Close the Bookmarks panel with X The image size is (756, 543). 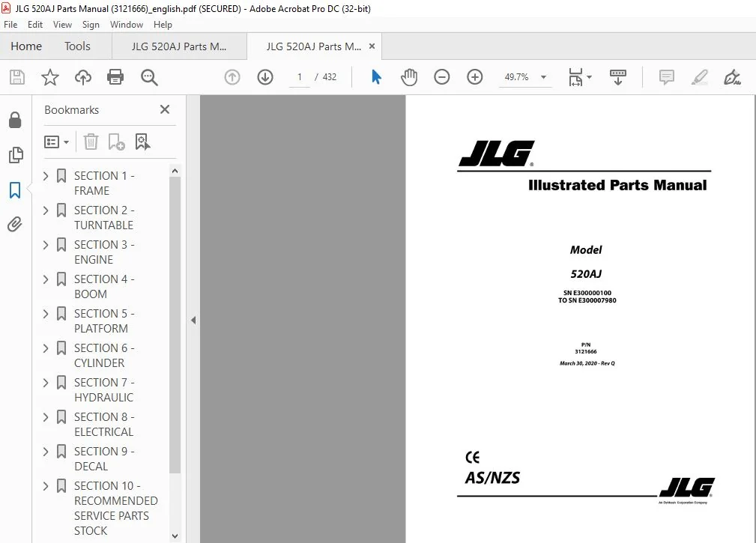click(x=165, y=109)
